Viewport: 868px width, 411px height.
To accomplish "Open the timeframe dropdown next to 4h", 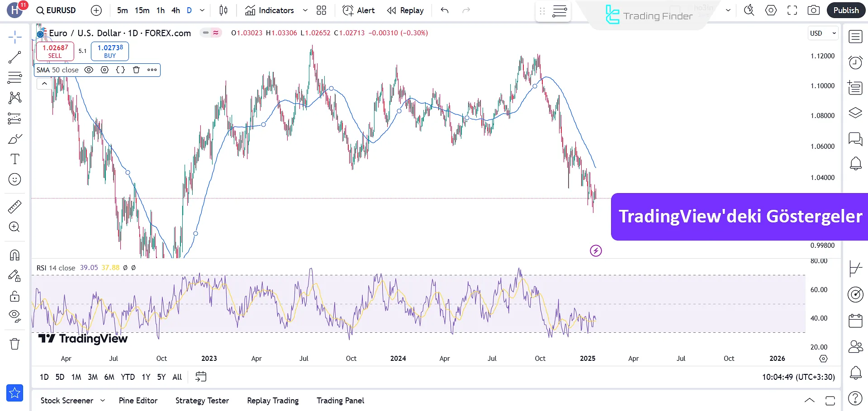I will (x=202, y=10).
